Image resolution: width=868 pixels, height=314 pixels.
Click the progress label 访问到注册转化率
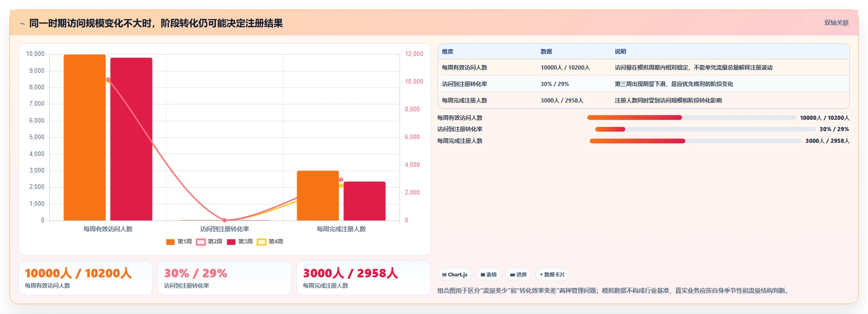pyautogui.click(x=460, y=129)
